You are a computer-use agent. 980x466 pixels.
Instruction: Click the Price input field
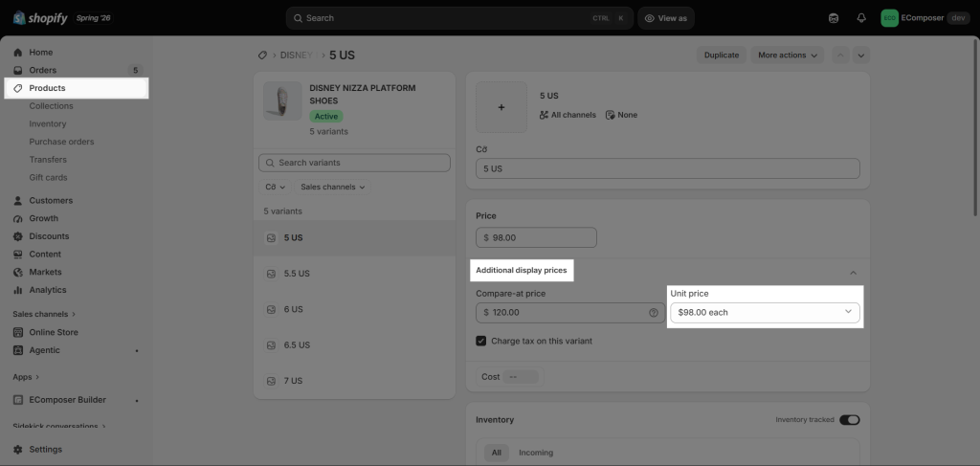pos(536,237)
